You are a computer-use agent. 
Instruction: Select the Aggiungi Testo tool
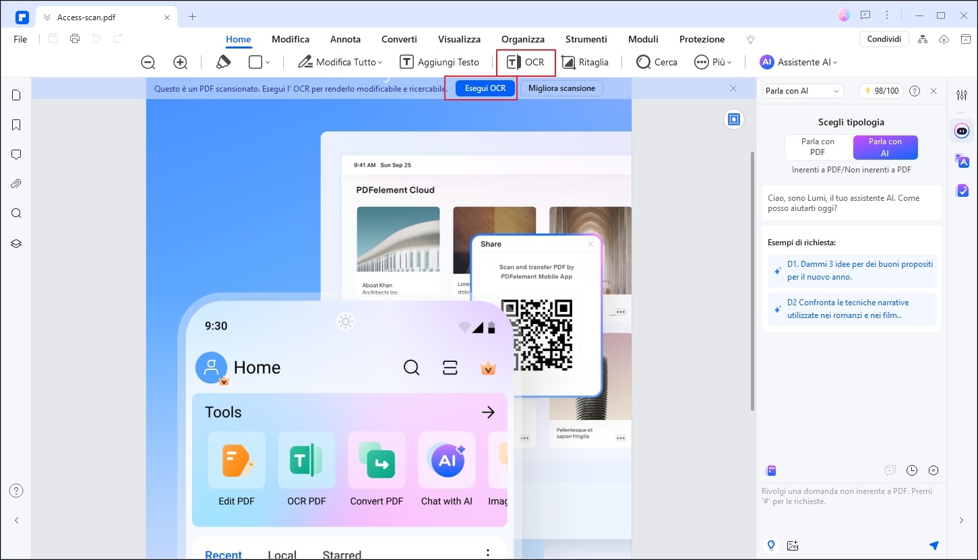[x=439, y=62]
